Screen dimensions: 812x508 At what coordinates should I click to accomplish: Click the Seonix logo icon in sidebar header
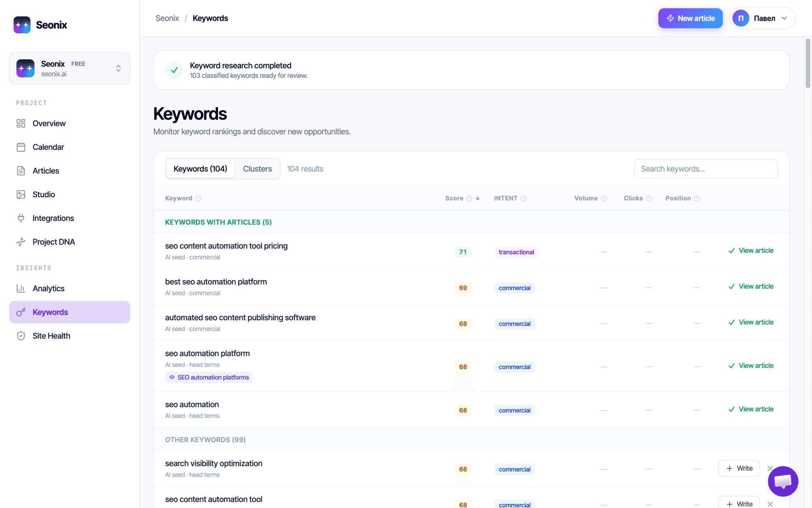point(22,25)
